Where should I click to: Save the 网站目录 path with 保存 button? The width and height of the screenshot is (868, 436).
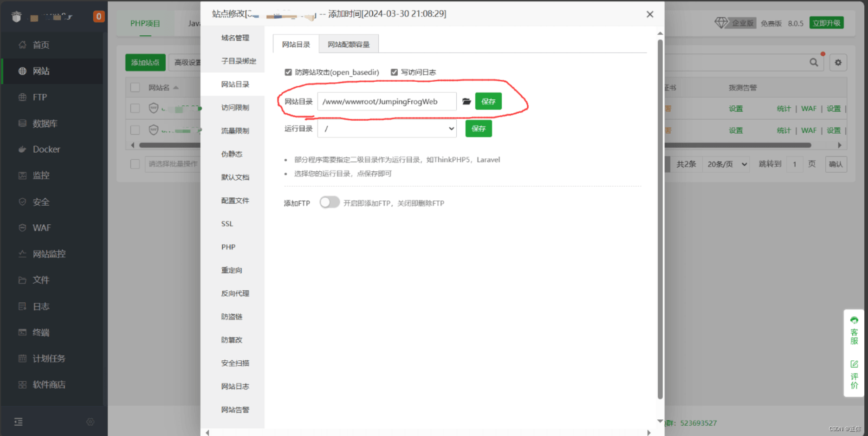pos(488,102)
